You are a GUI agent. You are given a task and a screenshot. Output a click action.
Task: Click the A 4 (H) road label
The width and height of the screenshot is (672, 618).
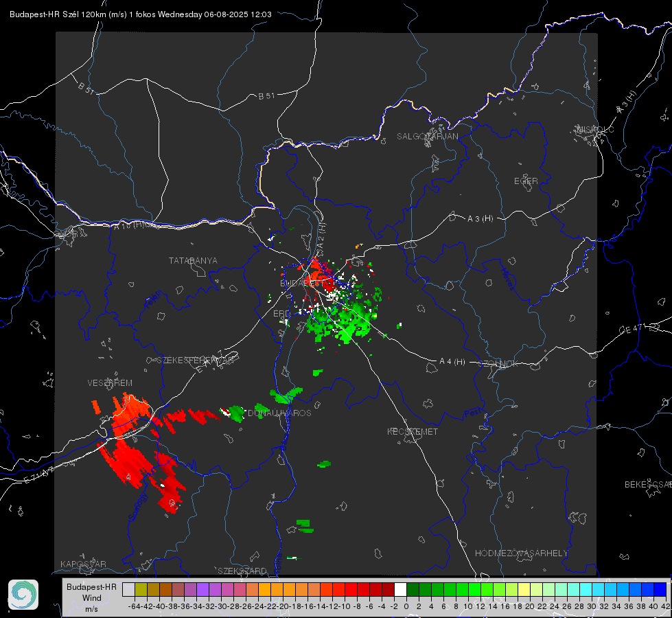point(452,362)
